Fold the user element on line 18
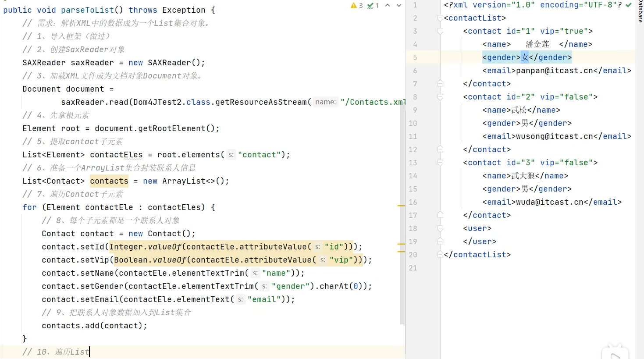The image size is (644, 359). [440, 228]
